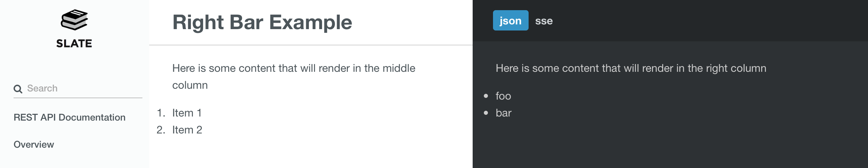Screen dimensions: 868x168
Task: Focus the Search input field
Action: (x=78, y=88)
